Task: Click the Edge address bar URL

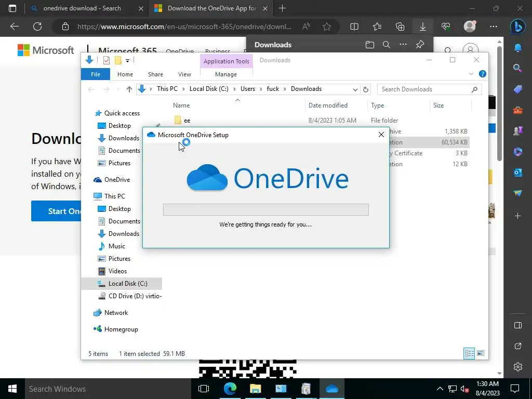Action: [184, 26]
